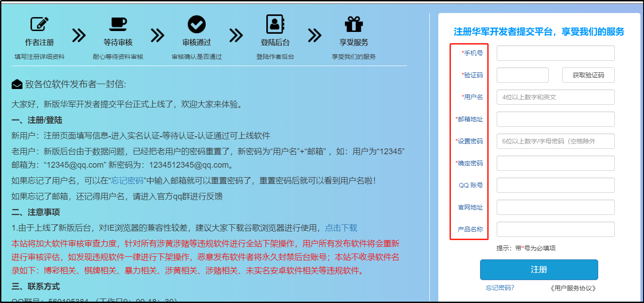
Task: Click the *手机号 field label
Action: tap(472, 53)
